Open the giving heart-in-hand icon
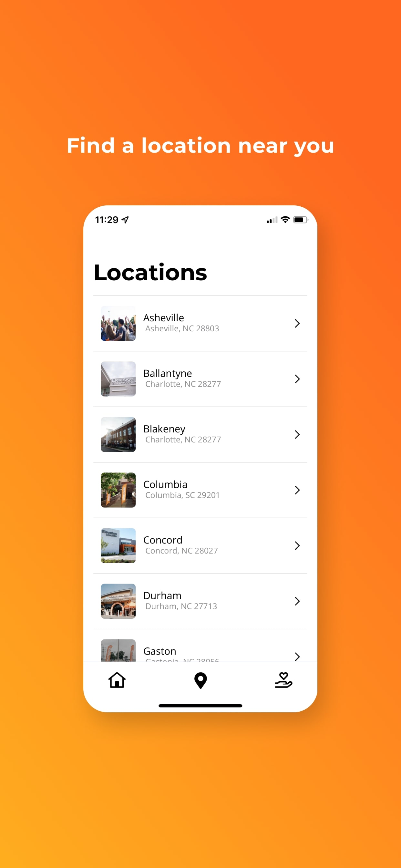This screenshot has width=401, height=868. coord(283,680)
